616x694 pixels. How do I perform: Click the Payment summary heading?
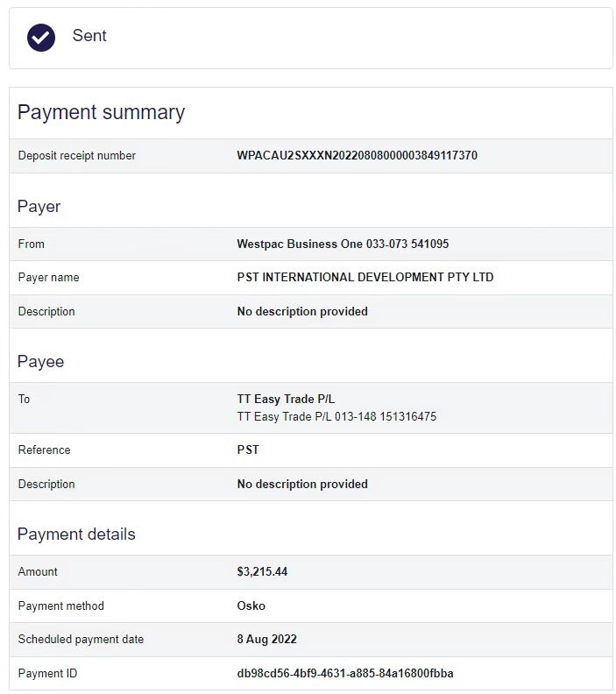click(101, 112)
